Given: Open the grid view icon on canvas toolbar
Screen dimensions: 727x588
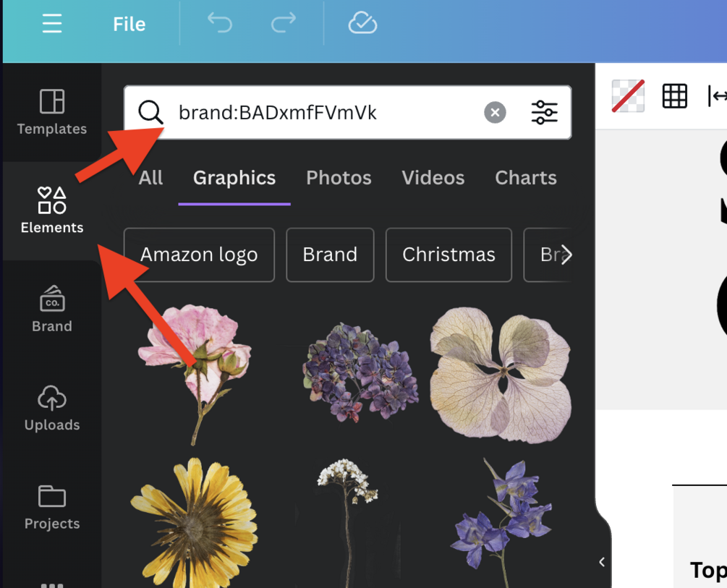Looking at the screenshot, I should point(674,95).
